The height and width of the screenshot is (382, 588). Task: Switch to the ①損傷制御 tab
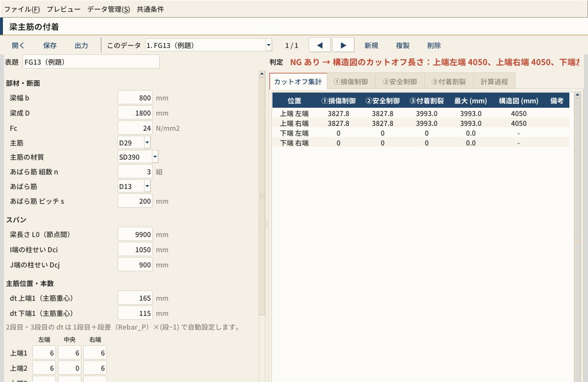click(351, 82)
